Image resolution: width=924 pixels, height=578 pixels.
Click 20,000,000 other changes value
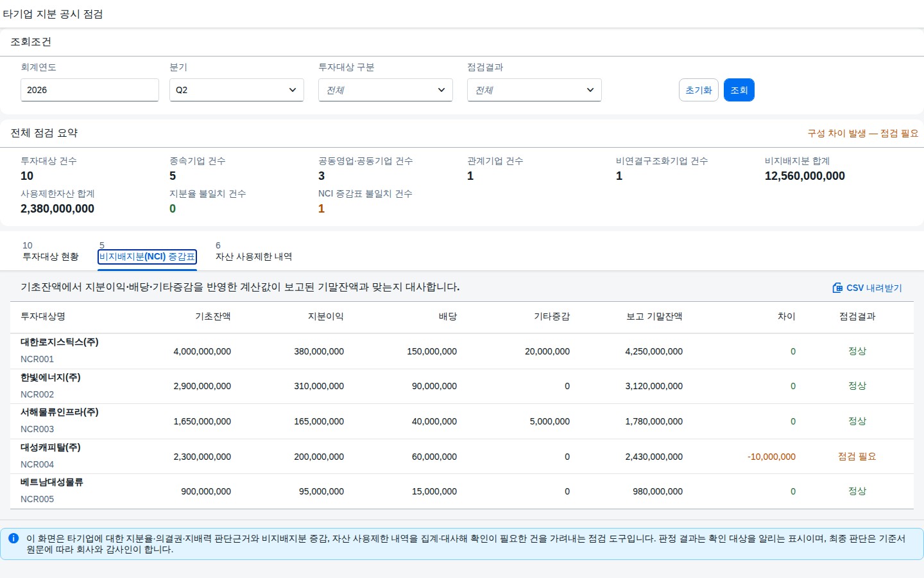pyautogui.click(x=547, y=351)
